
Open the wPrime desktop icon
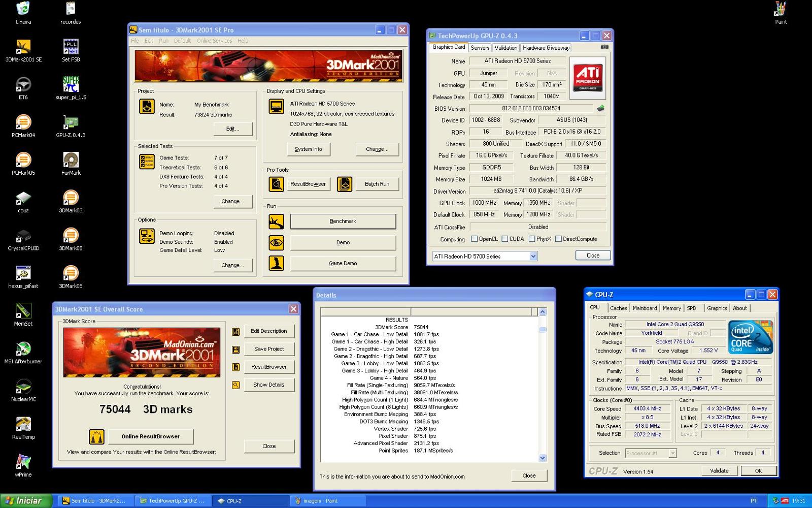(x=23, y=466)
